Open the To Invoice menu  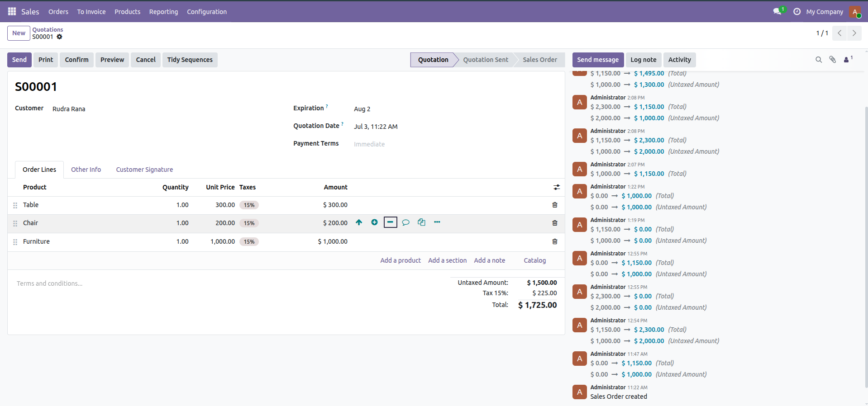click(x=91, y=12)
